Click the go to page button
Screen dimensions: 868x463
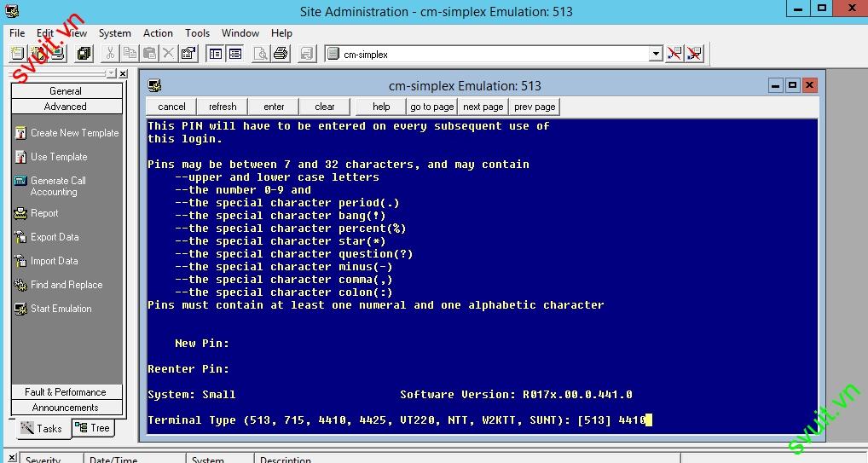431,107
